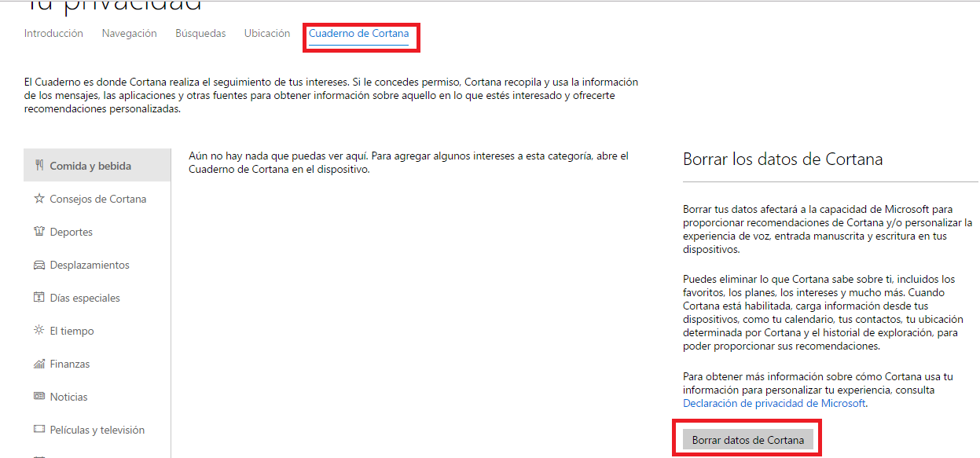The height and width of the screenshot is (458, 980).
Task: Select the Finanzas category
Action: click(97, 364)
